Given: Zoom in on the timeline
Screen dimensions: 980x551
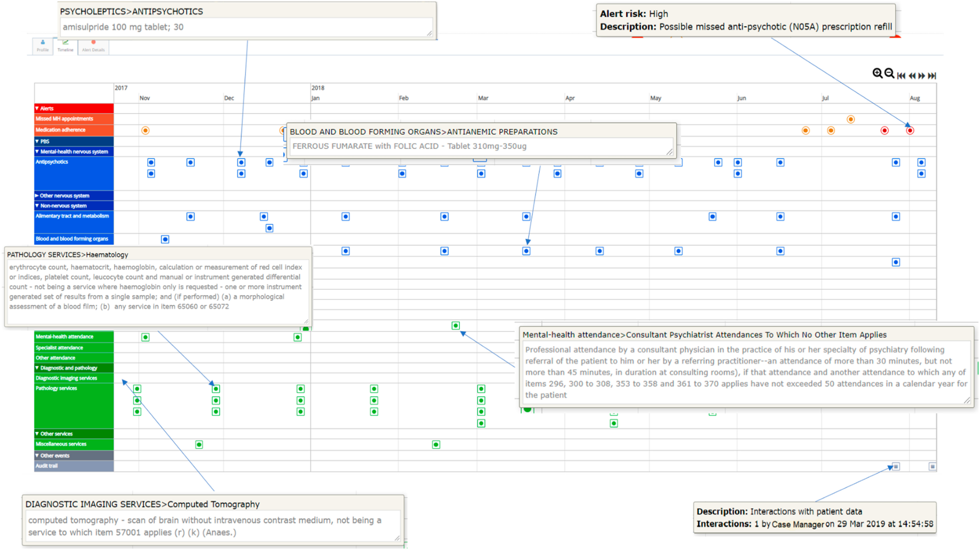Looking at the screenshot, I should [877, 73].
